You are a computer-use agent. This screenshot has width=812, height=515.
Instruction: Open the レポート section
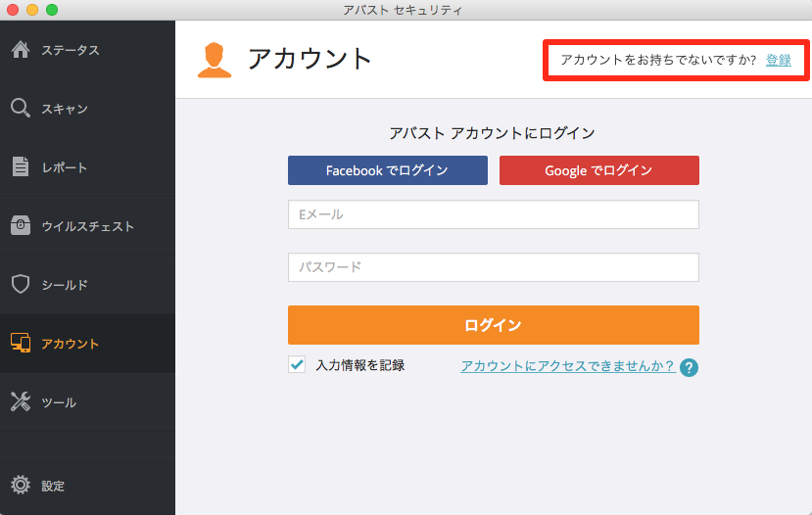pyautogui.click(x=87, y=167)
